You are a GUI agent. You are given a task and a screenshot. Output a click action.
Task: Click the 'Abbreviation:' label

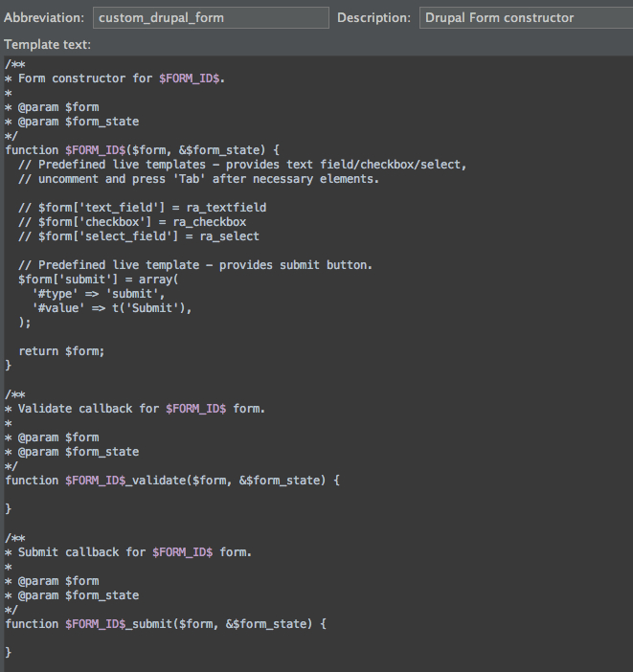click(x=44, y=17)
